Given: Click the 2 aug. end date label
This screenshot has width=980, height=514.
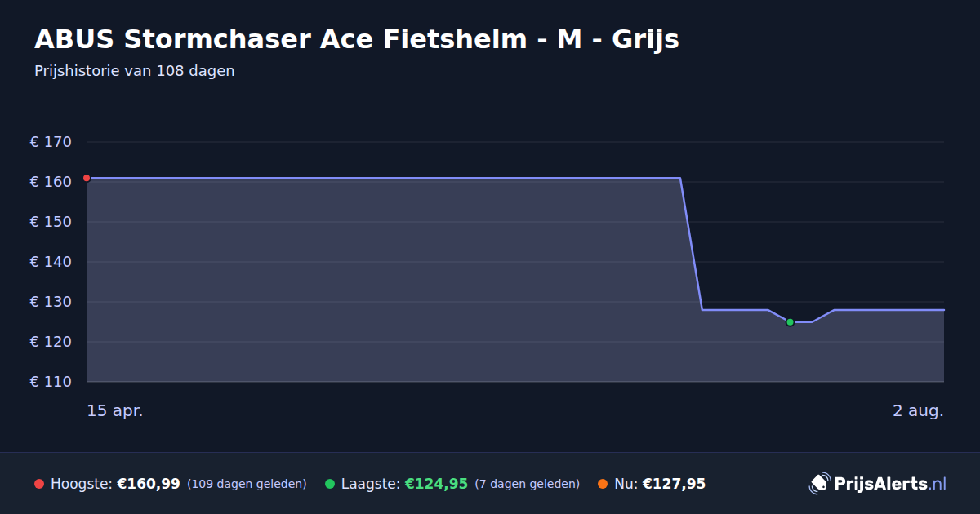Looking at the screenshot, I should 918,411.
